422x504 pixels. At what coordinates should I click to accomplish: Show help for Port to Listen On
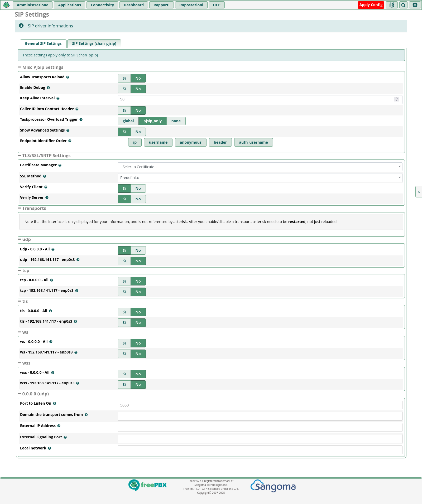pyautogui.click(x=55, y=404)
